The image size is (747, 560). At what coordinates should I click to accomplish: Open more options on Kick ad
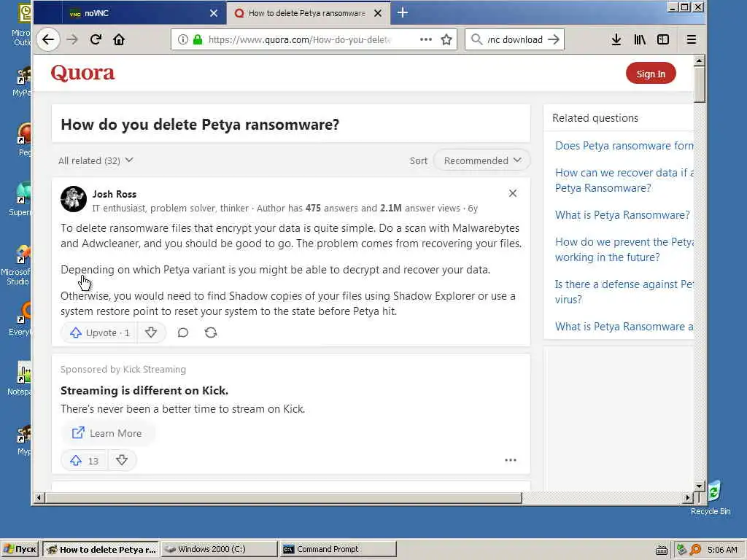pos(510,460)
